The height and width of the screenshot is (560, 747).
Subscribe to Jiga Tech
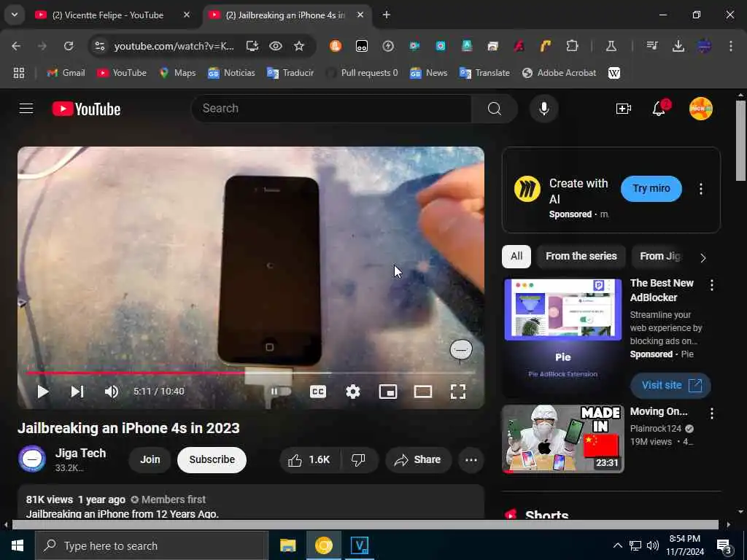click(x=212, y=459)
